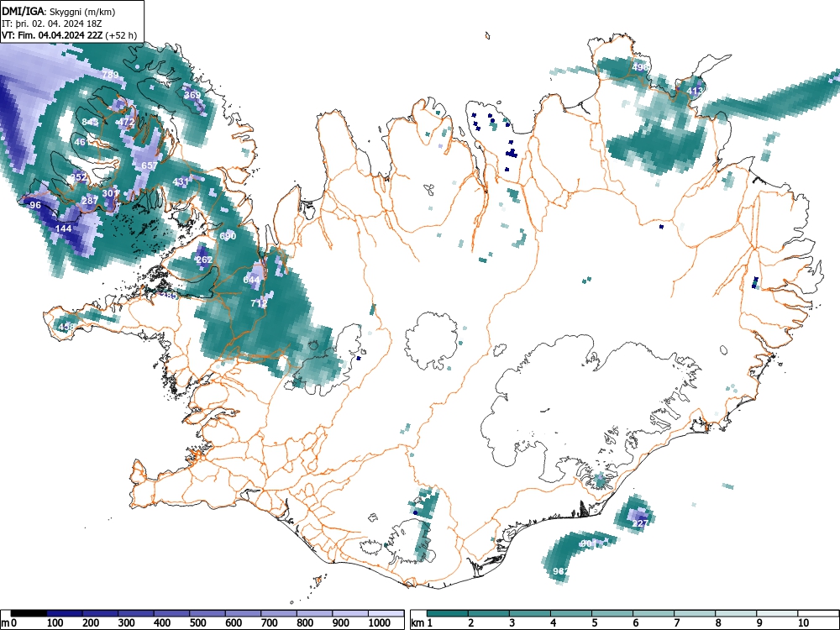Click the visibility value '96' on the map
This screenshot has height=630, width=840.
(x=35, y=205)
